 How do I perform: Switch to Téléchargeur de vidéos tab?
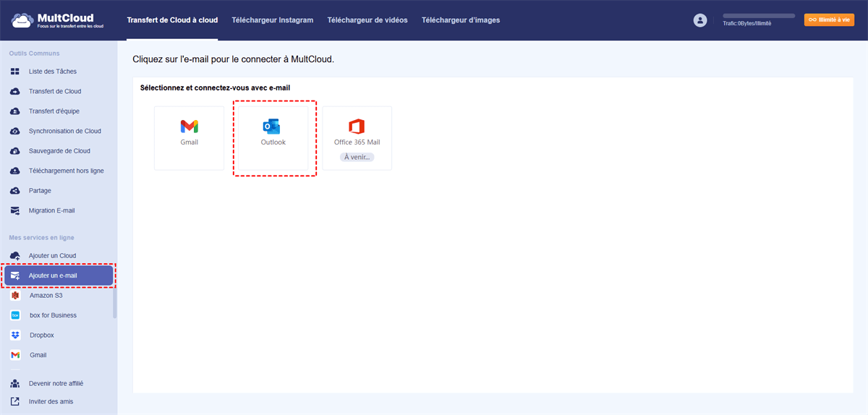[367, 20]
